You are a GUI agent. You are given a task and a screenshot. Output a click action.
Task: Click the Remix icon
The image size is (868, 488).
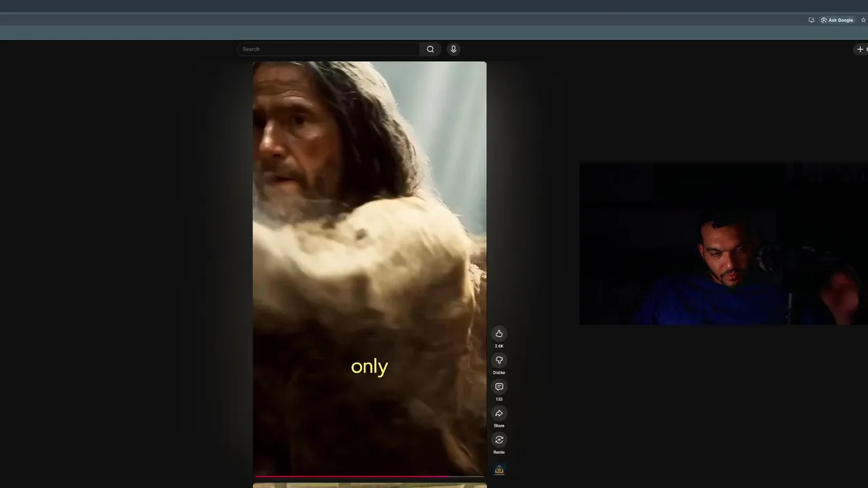(499, 440)
